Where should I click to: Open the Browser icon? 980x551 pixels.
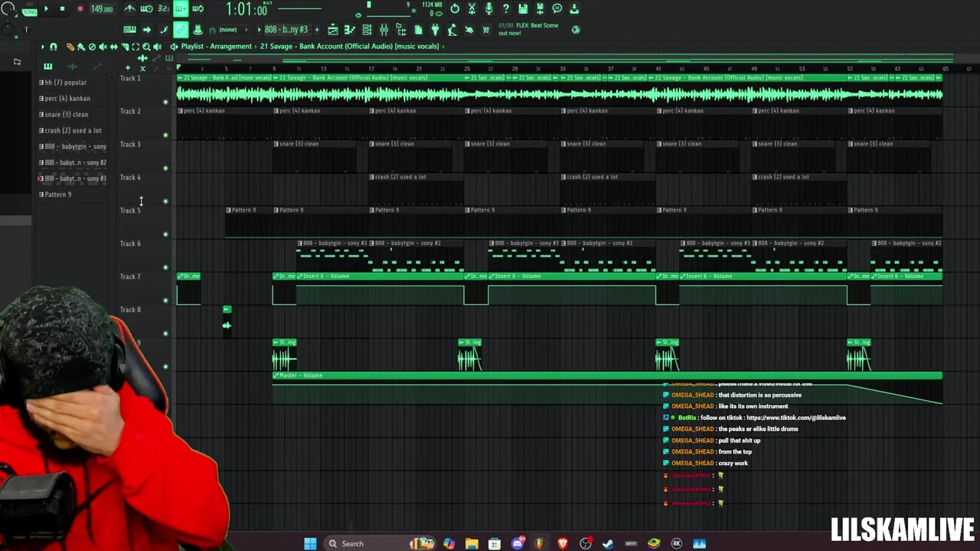401,30
